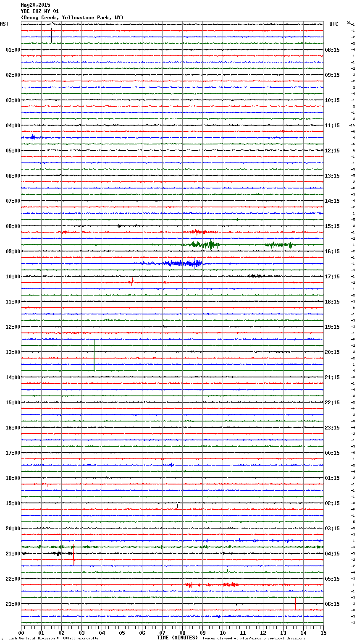Viewport: 357px width, 644px height.
Task: Click minute tick 15 on the time axis
Action: tap(323, 633)
